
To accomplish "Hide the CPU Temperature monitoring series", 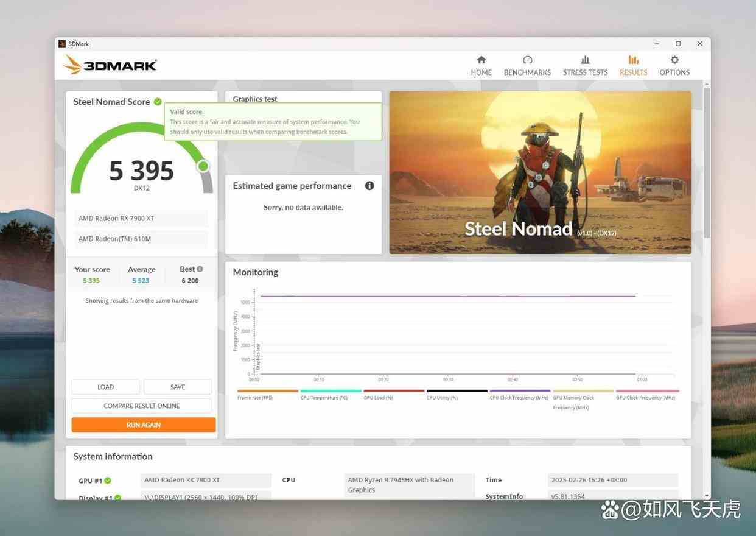I will click(x=332, y=391).
